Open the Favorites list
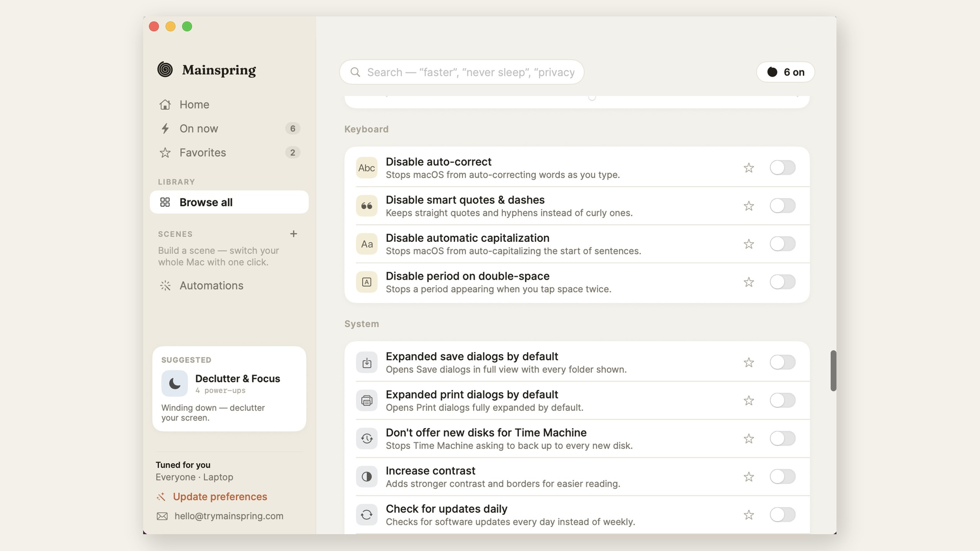Image resolution: width=980 pixels, height=551 pixels. [x=229, y=153]
